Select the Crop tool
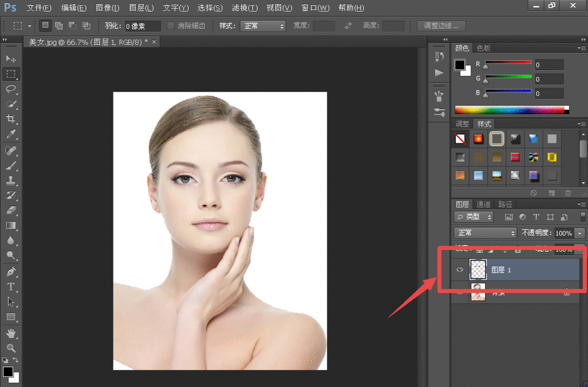This screenshot has width=588, height=387. pyautogui.click(x=11, y=119)
